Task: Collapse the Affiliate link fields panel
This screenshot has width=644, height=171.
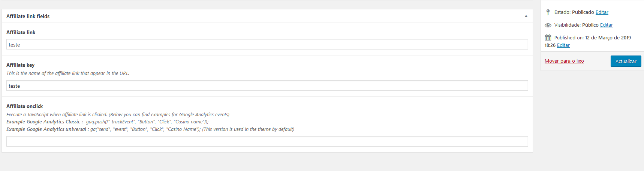Action: tap(526, 16)
